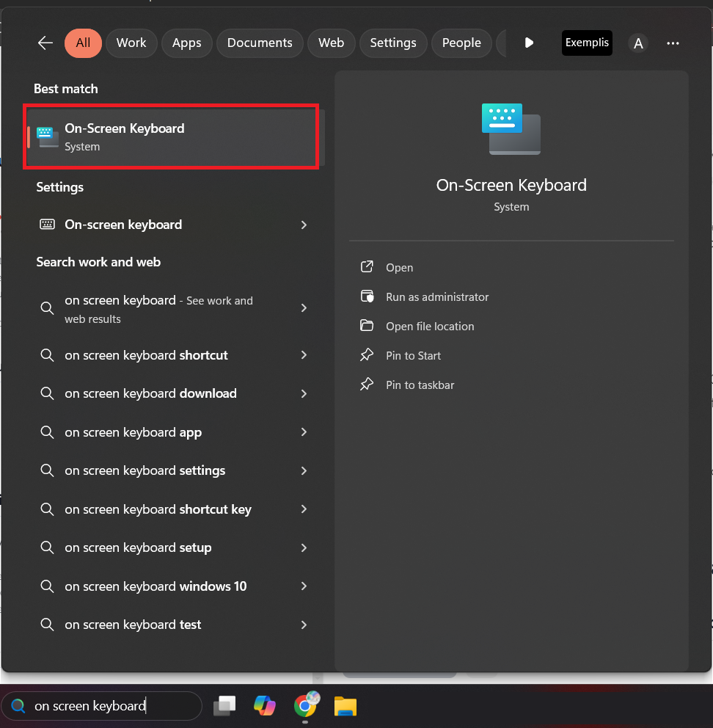Viewport: 713px width, 728px height.
Task: Open Task View from the taskbar
Action: pyautogui.click(x=224, y=706)
